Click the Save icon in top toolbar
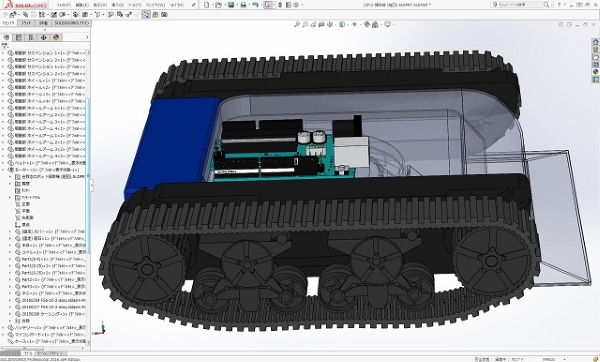This screenshot has width=600, height=362. tap(231, 5)
